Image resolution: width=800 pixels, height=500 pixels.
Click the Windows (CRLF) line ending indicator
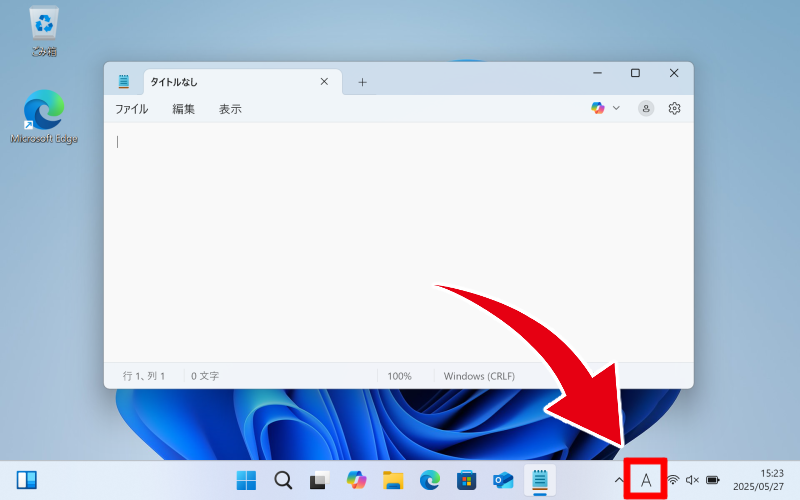[x=479, y=376]
